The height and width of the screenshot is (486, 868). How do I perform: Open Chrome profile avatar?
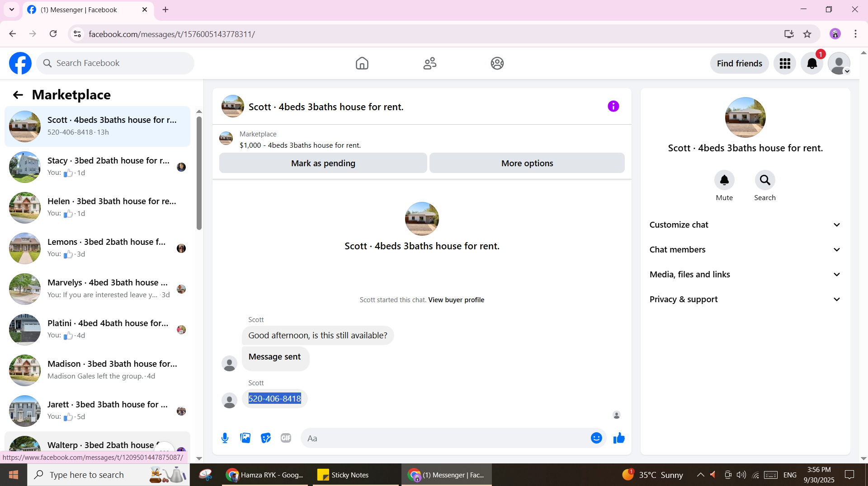835,34
